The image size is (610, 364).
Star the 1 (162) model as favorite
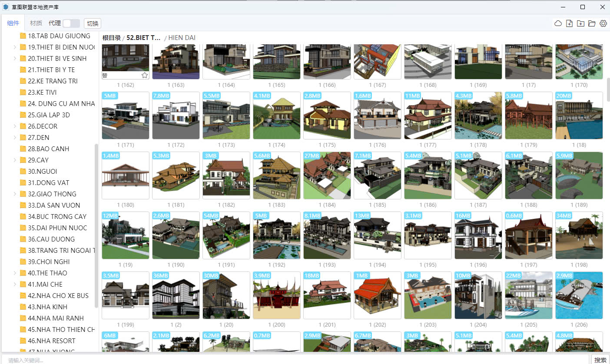[x=145, y=75]
